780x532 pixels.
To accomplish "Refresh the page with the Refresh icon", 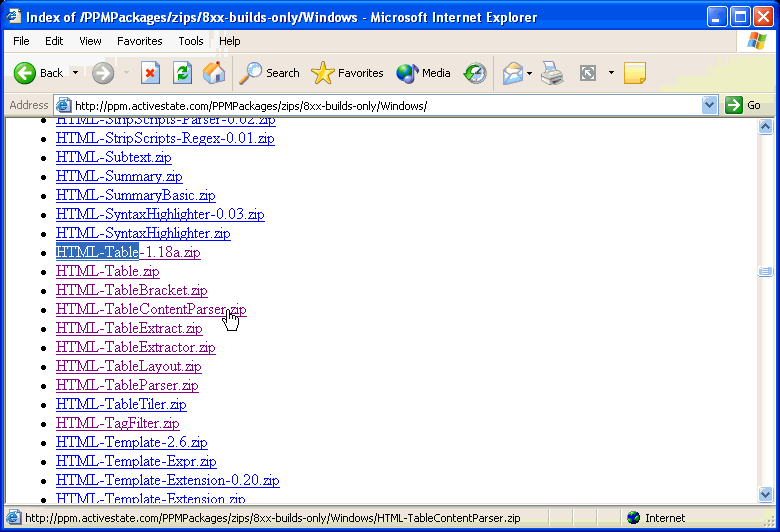I will [182, 73].
